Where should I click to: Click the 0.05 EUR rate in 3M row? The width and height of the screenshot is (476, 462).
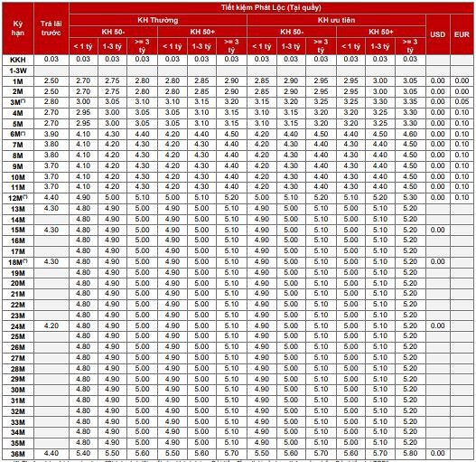[x=462, y=102]
